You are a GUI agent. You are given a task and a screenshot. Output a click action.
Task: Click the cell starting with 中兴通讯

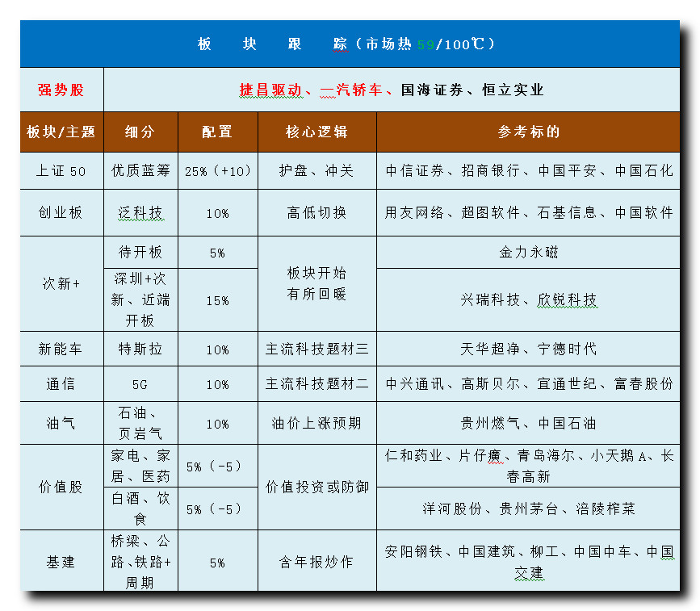click(x=529, y=384)
